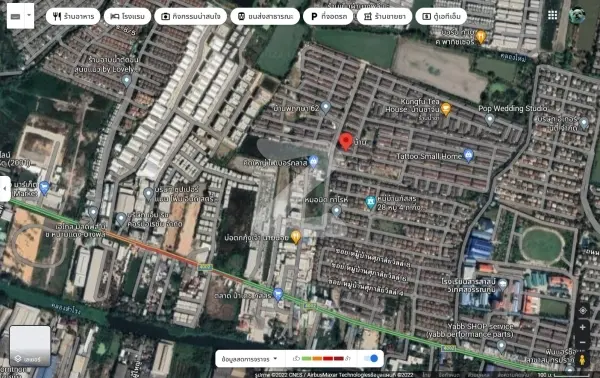Image resolution: width=600 pixels, height=378 pixels.
Task: Expand the traffic info dropdown
Action: click(x=249, y=359)
